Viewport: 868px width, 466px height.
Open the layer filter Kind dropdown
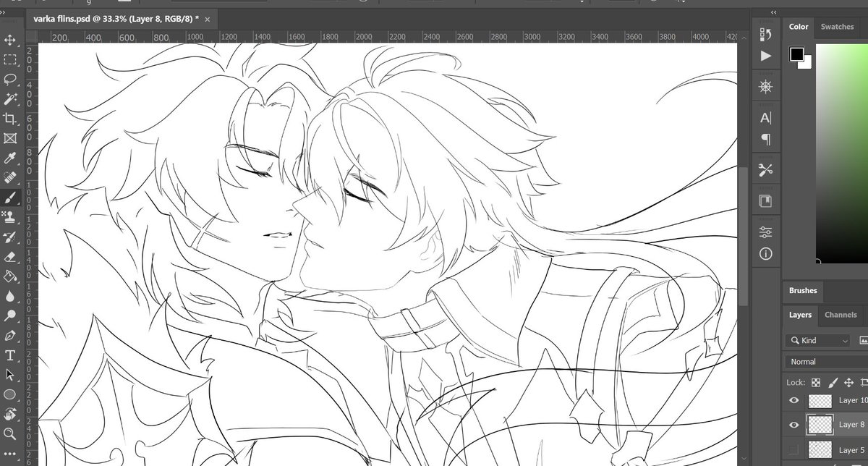click(817, 340)
